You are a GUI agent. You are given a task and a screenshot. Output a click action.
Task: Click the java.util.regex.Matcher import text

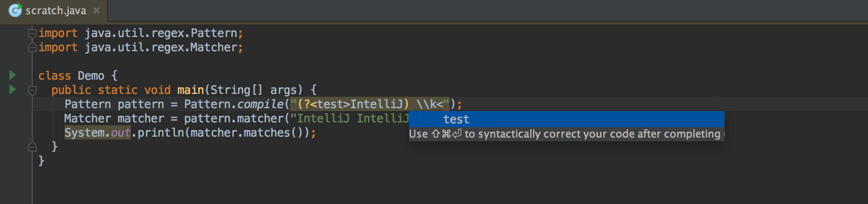[161, 47]
